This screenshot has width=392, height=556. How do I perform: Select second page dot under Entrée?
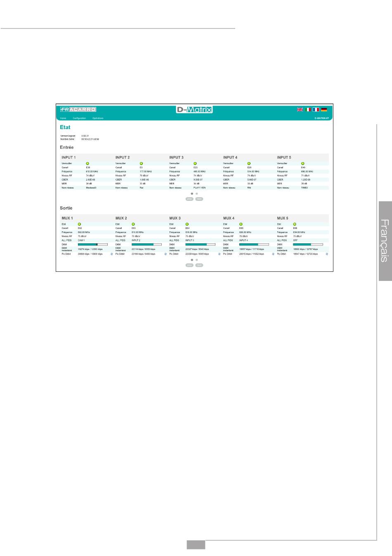tap(197, 193)
